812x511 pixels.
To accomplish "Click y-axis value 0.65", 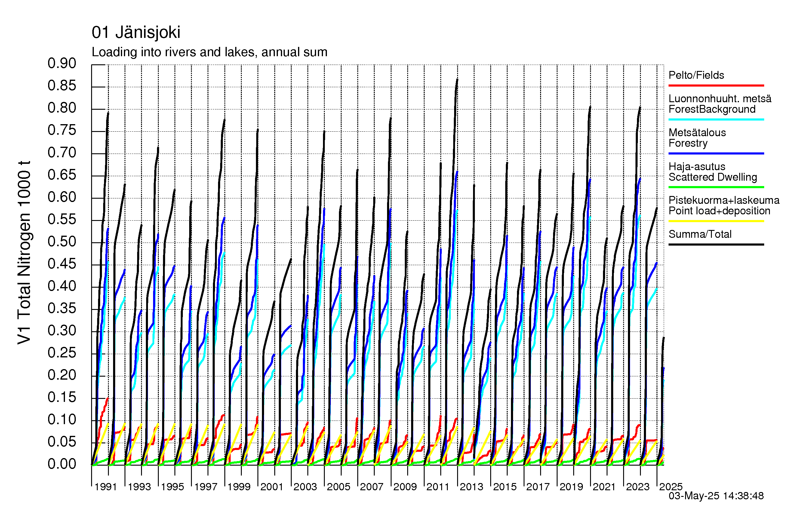I will coord(62,175).
